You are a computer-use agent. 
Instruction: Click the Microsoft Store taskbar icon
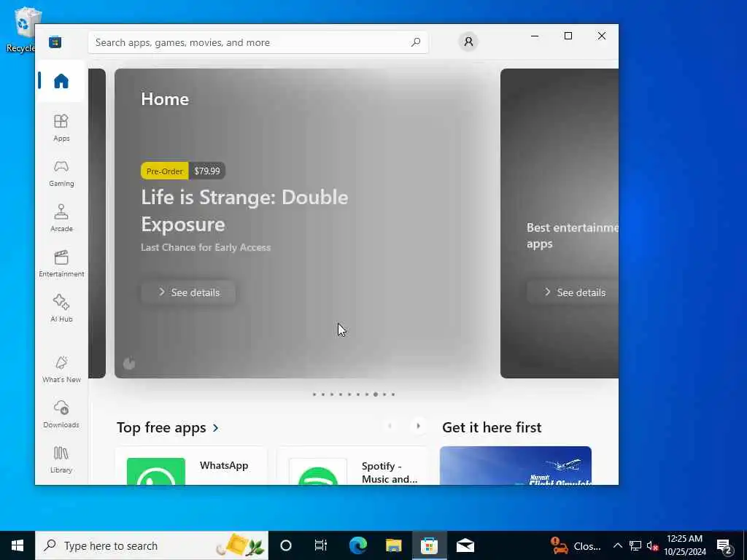point(429,545)
